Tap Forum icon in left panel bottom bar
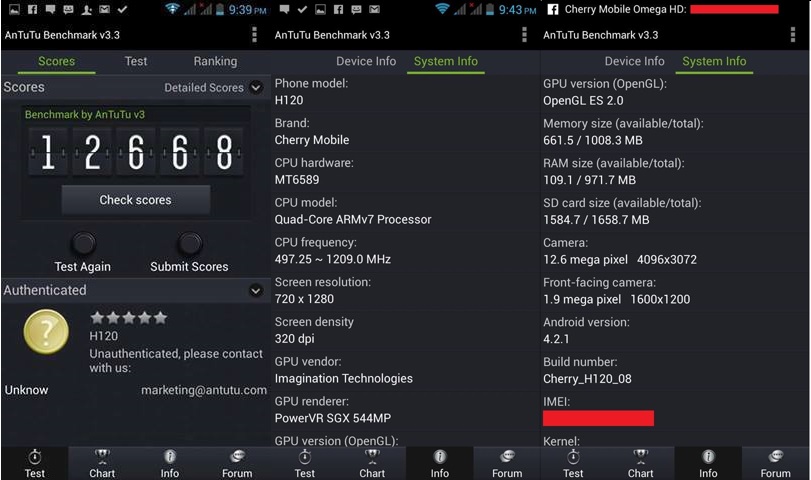Viewport: 811px width, 480px height. tap(237, 456)
